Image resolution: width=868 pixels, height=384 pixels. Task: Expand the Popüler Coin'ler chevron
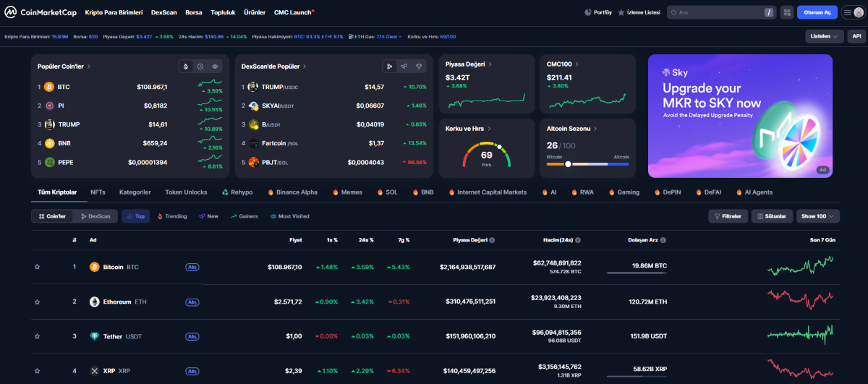pos(89,67)
